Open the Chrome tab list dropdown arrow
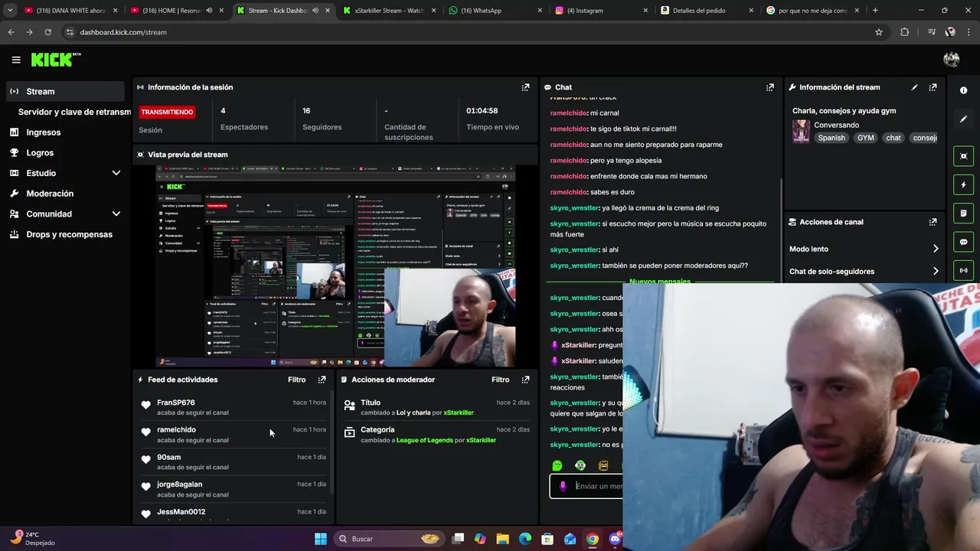The height and width of the screenshot is (551, 980). pos(10,11)
